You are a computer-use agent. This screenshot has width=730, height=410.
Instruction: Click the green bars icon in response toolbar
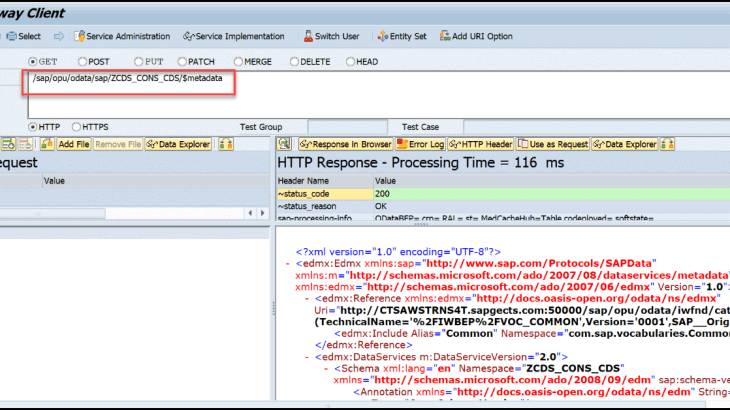click(668, 144)
